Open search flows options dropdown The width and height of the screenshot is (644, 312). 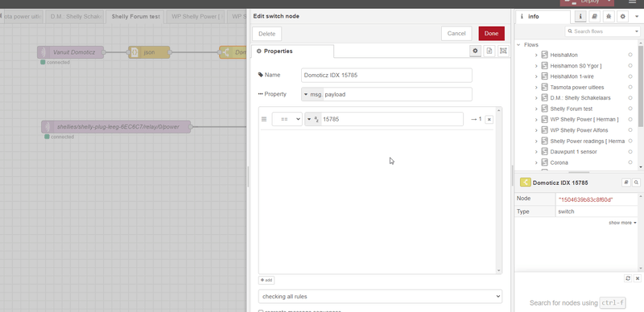[x=636, y=31]
